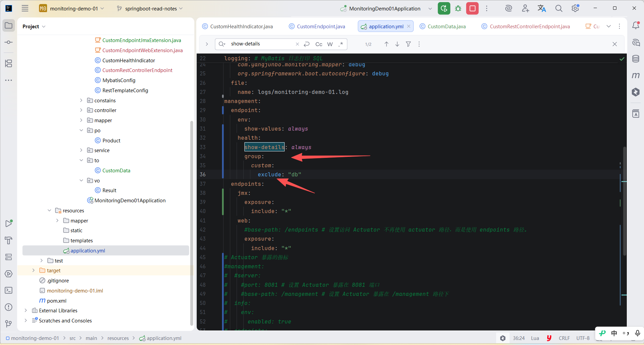Show more tool windows ellipsis
Screen dimensions: 644x345
tap(9, 80)
